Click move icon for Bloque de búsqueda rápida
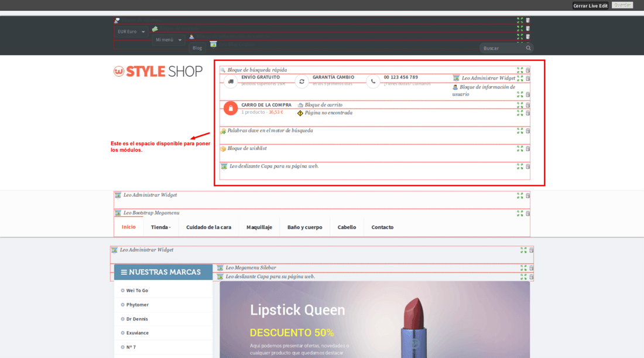The height and width of the screenshot is (358, 644). tap(520, 70)
